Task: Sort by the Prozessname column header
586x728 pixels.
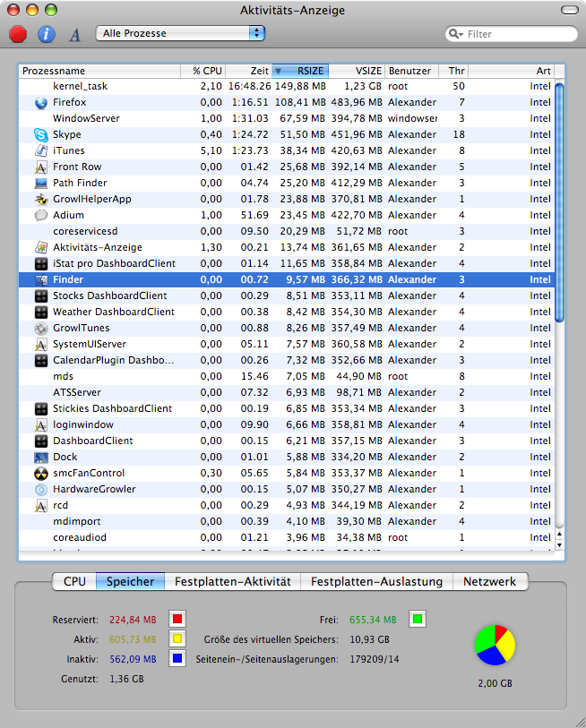Action: (99, 71)
